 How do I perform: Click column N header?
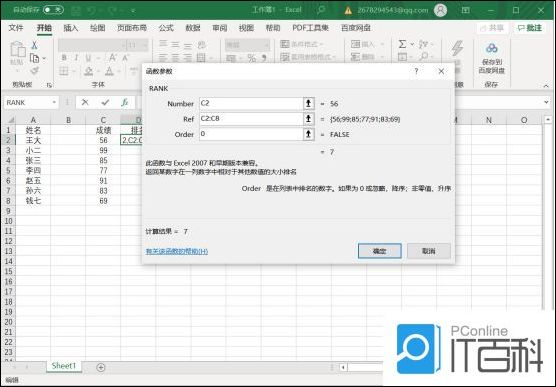[489, 120]
